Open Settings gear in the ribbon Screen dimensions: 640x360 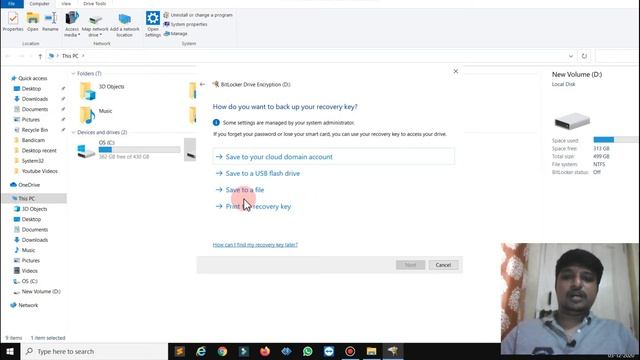[153, 24]
